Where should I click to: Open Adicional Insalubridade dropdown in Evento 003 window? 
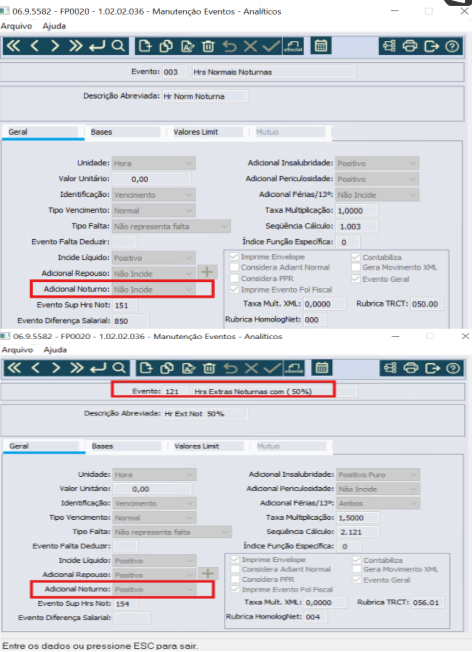[377, 163]
